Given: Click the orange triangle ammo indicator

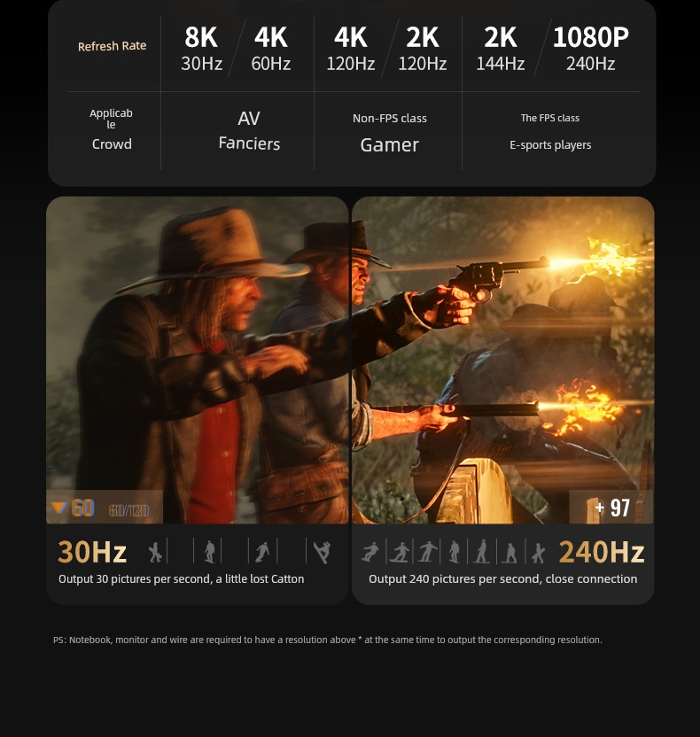Looking at the screenshot, I should [x=59, y=508].
